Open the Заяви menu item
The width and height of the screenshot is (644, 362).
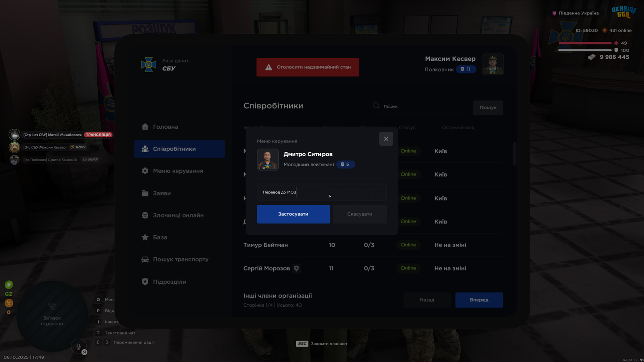(180, 193)
